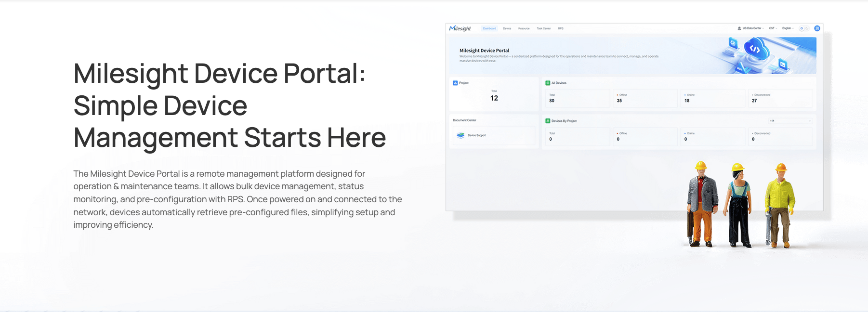Open the Task Center tab
The height and width of the screenshot is (312, 868).
coord(543,28)
